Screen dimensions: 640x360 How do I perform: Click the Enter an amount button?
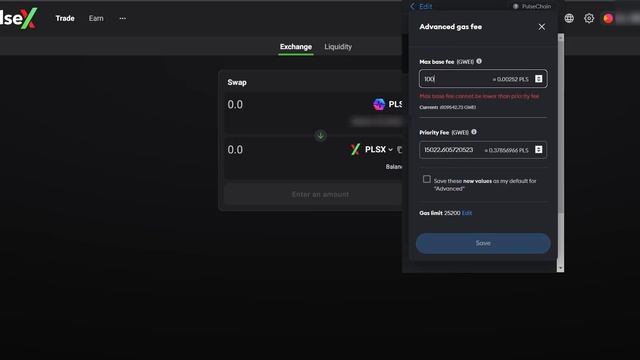coord(313,194)
